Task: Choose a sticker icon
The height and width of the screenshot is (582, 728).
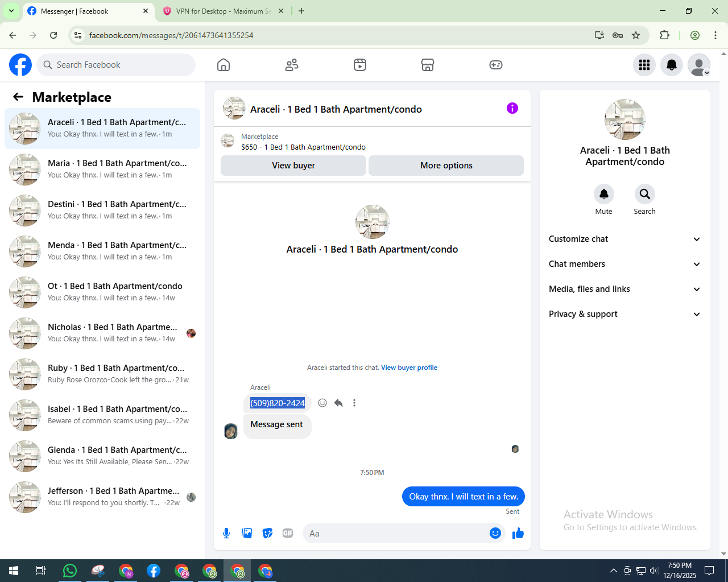Action: [x=267, y=533]
